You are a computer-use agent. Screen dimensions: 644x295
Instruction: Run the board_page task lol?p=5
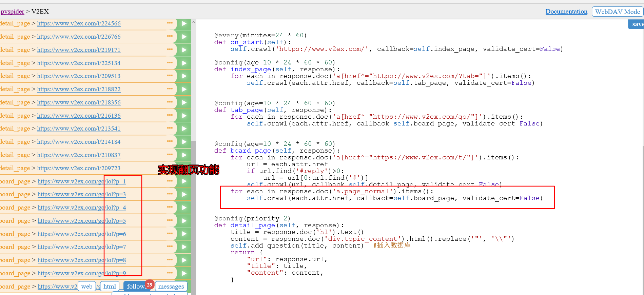184,221
